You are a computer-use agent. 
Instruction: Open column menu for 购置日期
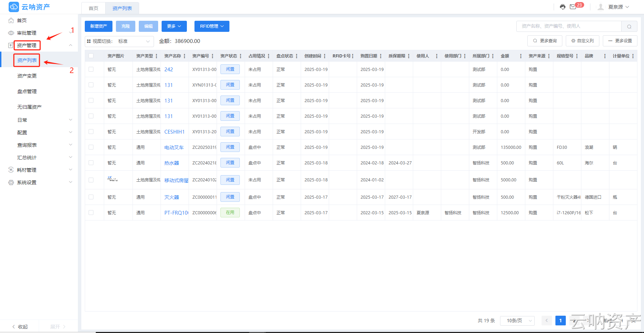[381, 56]
